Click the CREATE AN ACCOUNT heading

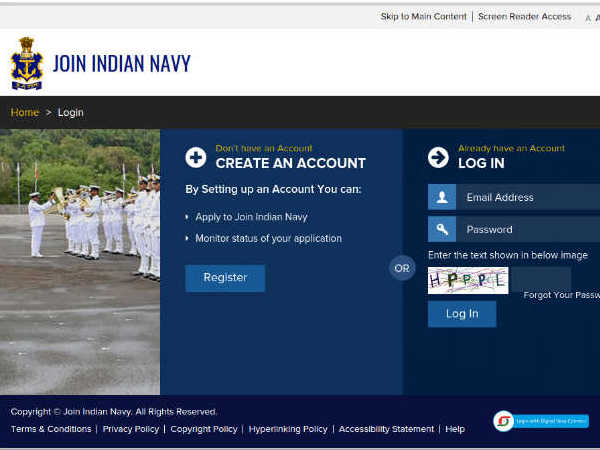(x=290, y=163)
